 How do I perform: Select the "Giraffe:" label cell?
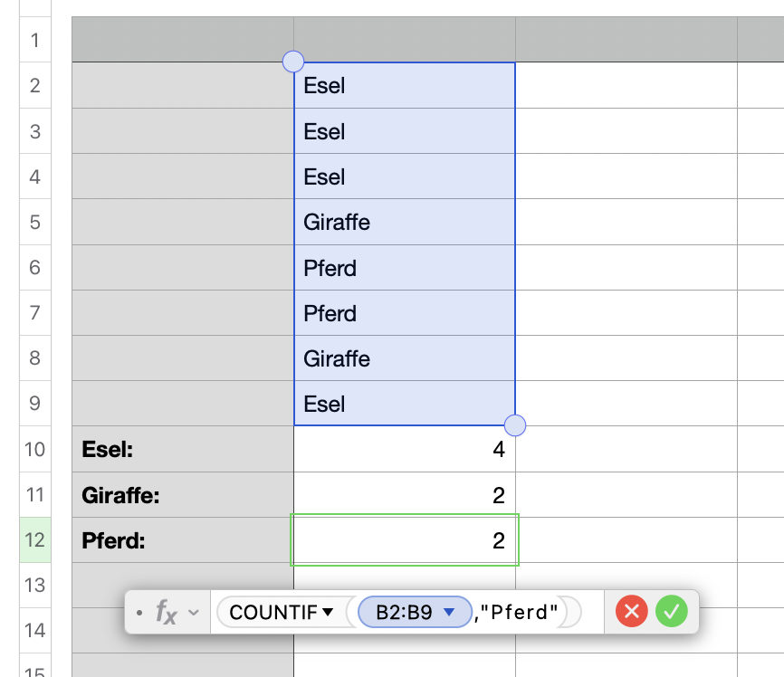tap(182, 495)
